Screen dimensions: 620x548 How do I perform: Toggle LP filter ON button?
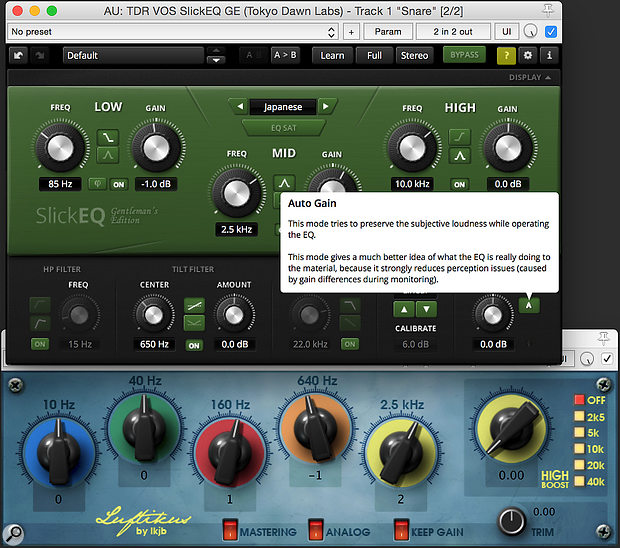pyautogui.click(x=350, y=344)
